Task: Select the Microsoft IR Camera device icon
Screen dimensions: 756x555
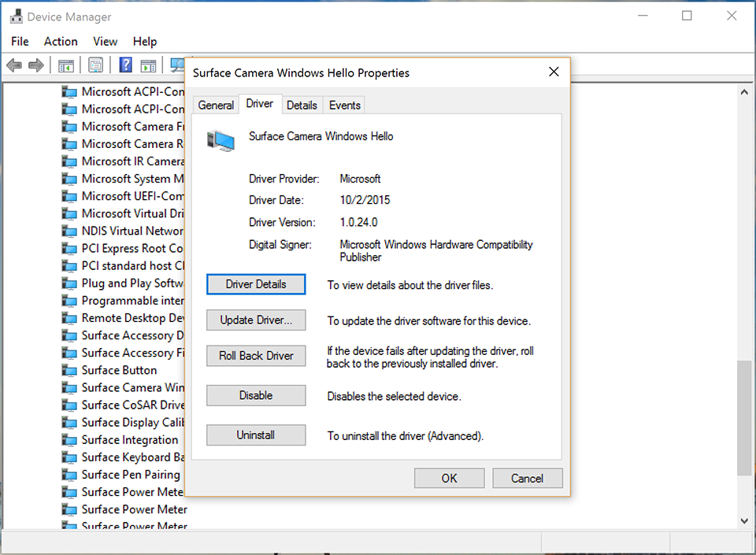Action: click(69, 161)
